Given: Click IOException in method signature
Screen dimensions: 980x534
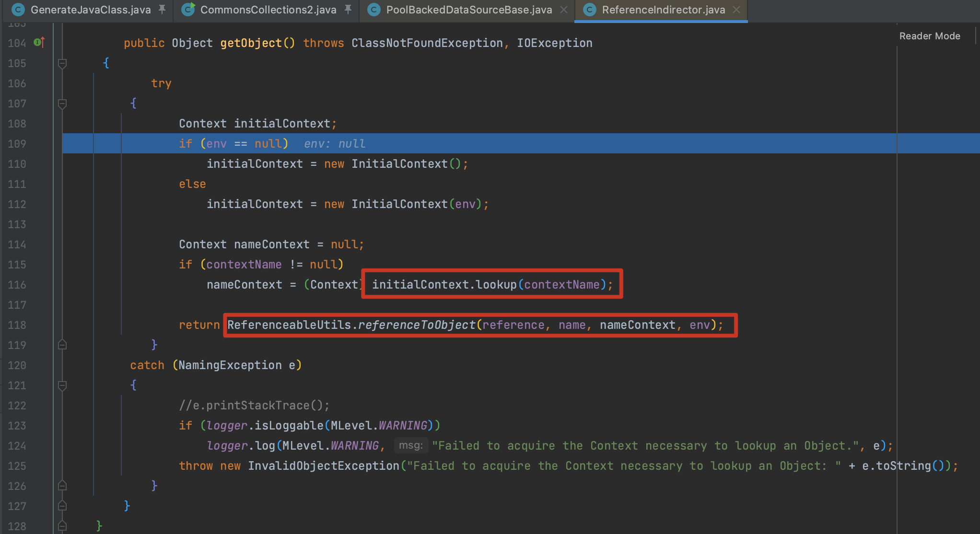Looking at the screenshot, I should click(x=555, y=43).
